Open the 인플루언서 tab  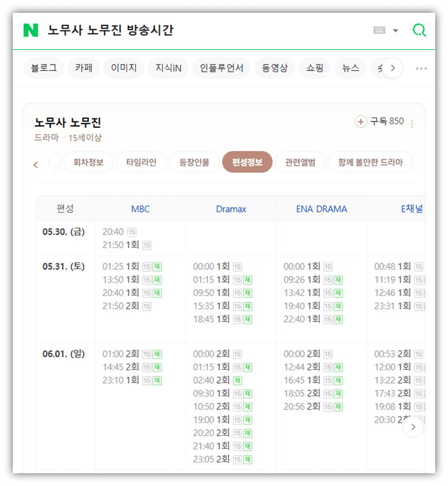click(x=221, y=68)
